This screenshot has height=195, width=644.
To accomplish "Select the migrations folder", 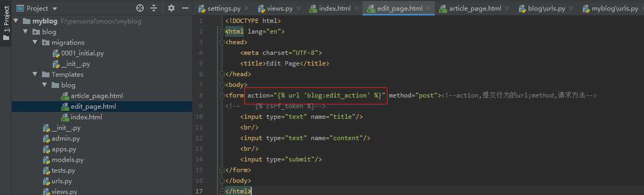I will (x=68, y=43).
